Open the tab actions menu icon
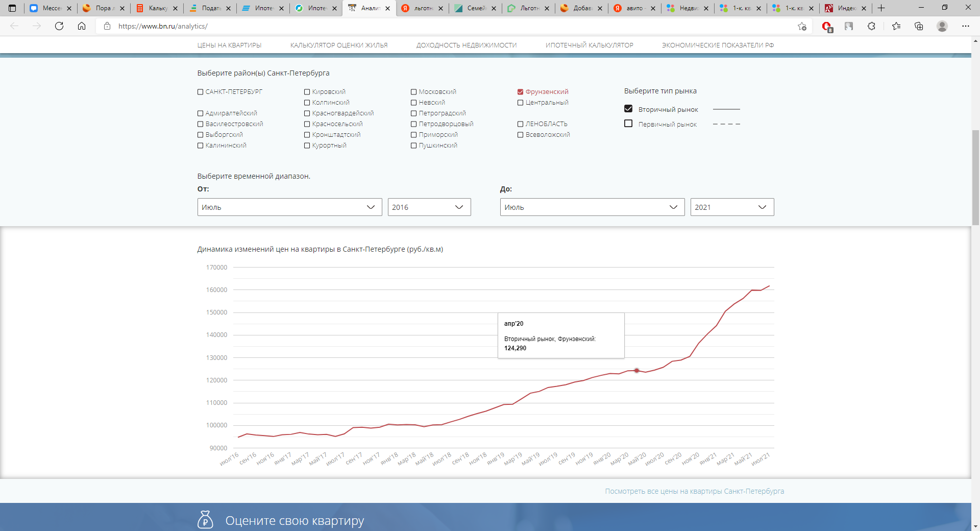The width and height of the screenshot is (980, 531). coord(12,8)
